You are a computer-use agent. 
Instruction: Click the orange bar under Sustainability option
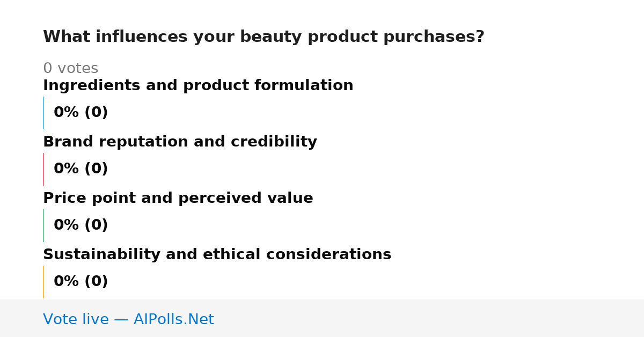(43, 282)
